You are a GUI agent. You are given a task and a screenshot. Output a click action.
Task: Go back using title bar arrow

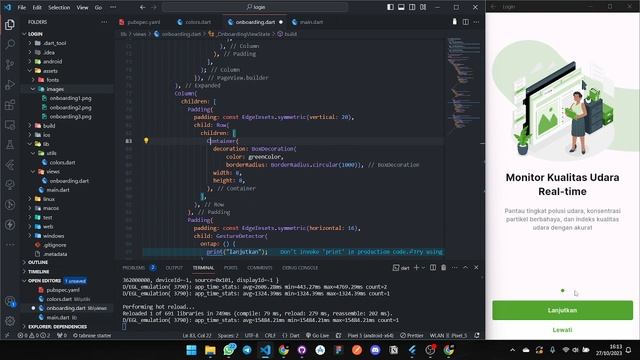coord(142,7)
